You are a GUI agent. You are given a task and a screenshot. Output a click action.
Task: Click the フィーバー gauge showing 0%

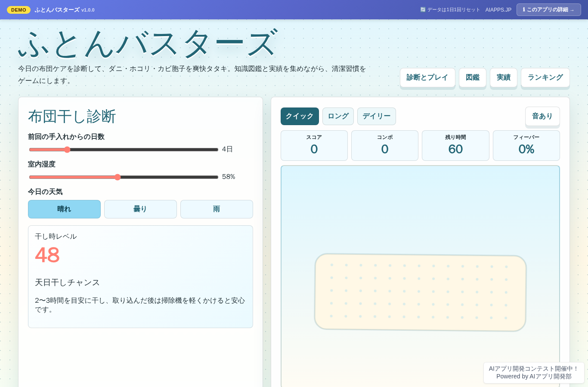526,145
